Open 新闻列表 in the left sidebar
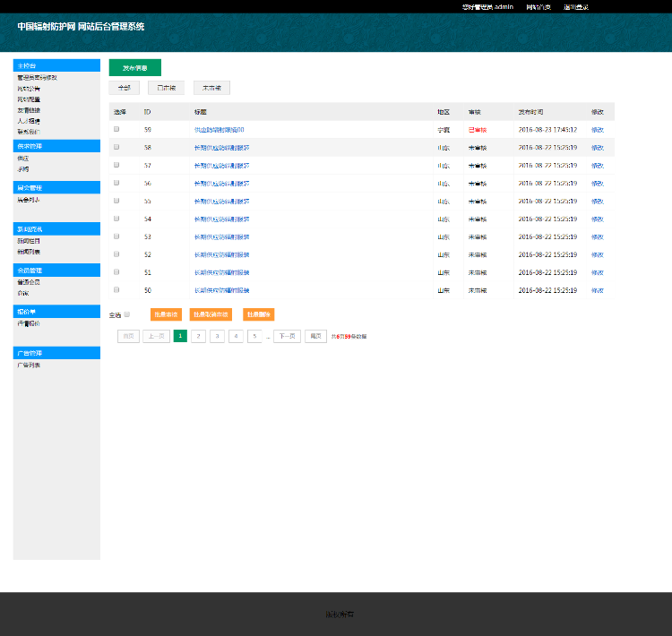Viewport: 672px width, 636px height. click(x=29, y=252)
